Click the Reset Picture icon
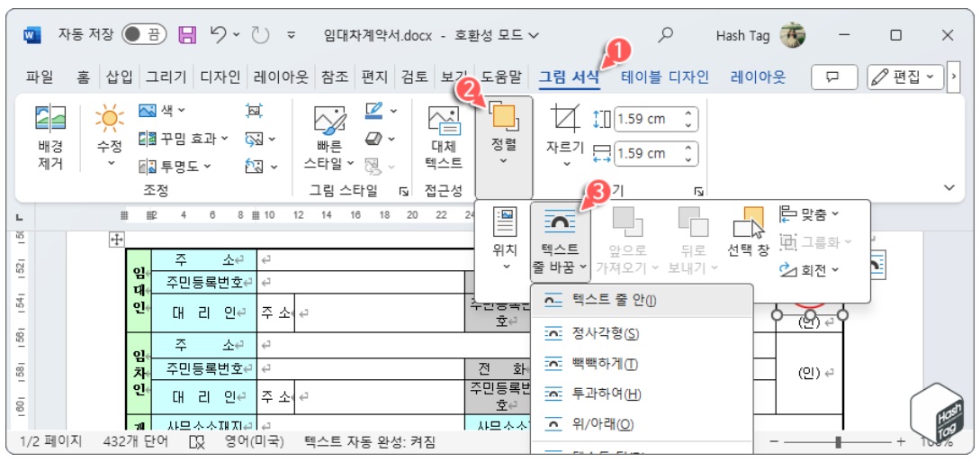The image size is (980, 462). coord(254,167)
